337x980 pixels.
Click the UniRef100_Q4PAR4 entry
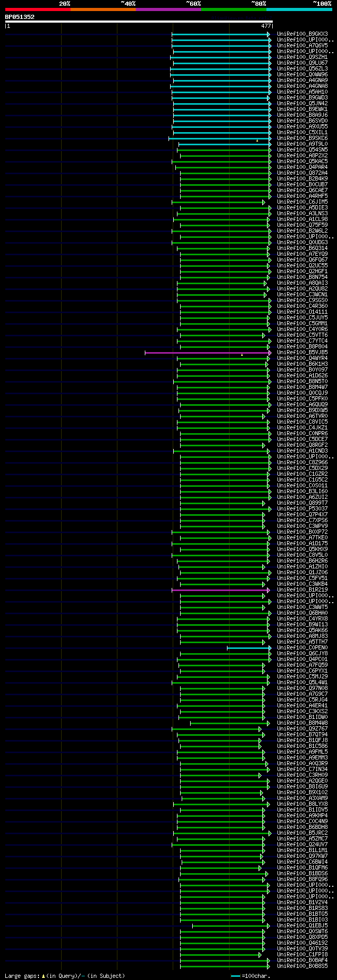[x=302, y=167]
